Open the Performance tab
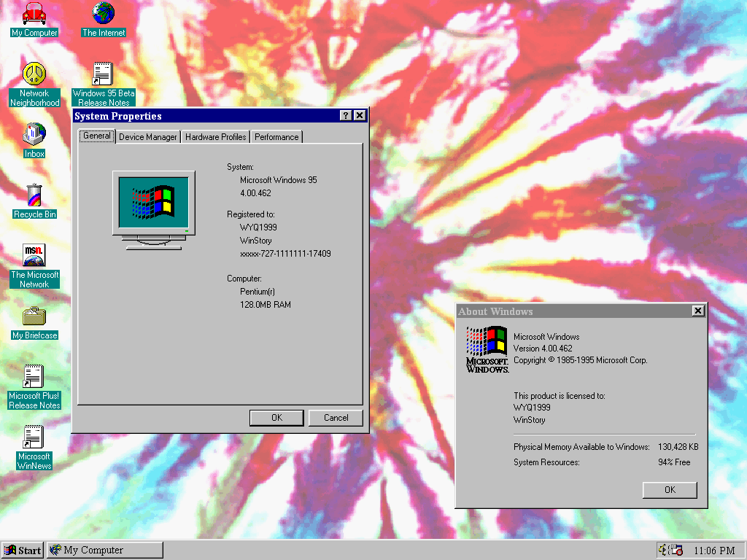The height and width of the screenshot is (560, 747). pos(276,137)
